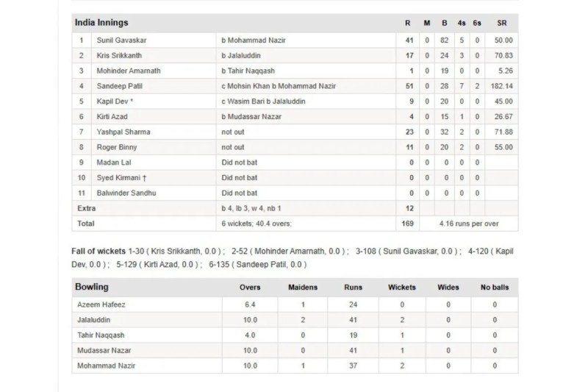This screenshot has height=392, width=588.
Task: Select Syed Kirmani in the batting list
Action: pos(115,178)
